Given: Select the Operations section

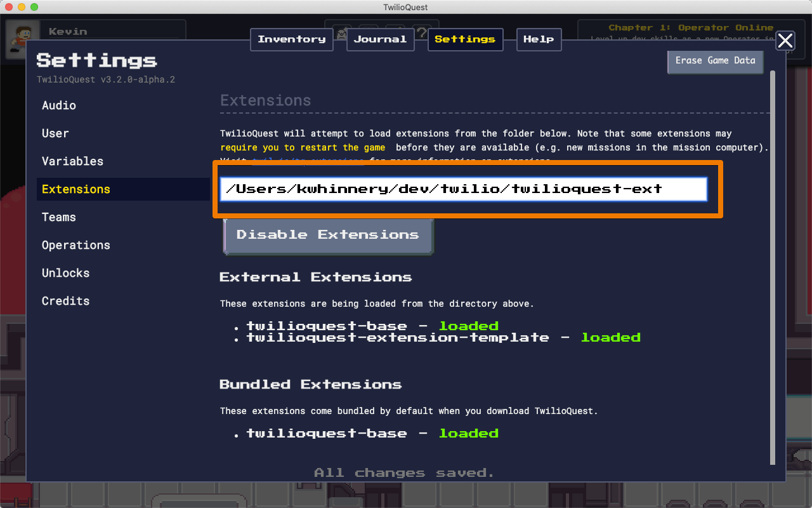Looking at the screenshot, I should [75, 245].
